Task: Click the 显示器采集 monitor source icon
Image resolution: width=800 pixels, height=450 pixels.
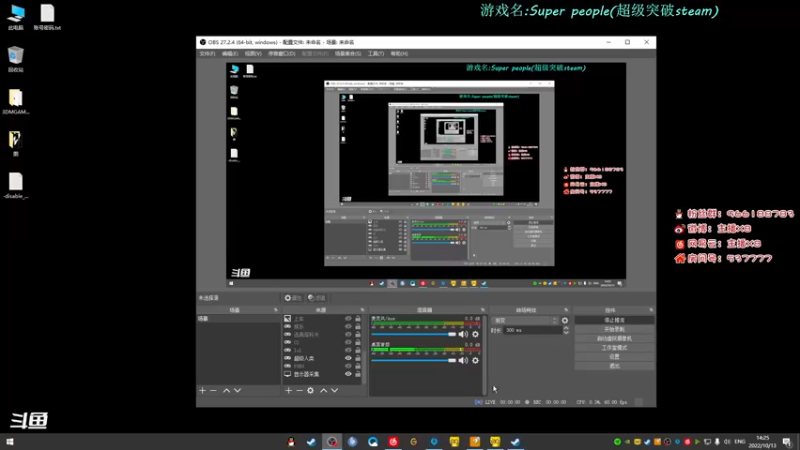Action: 288,374
